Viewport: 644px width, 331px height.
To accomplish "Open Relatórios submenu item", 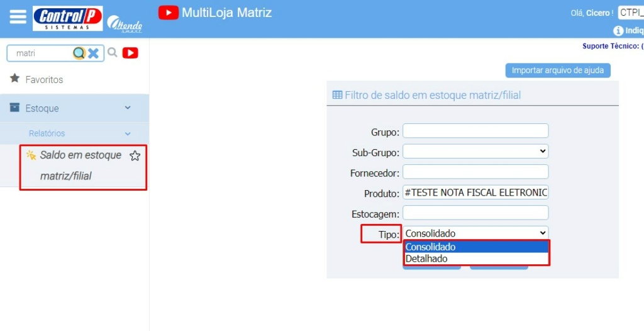I will [74, 133].
